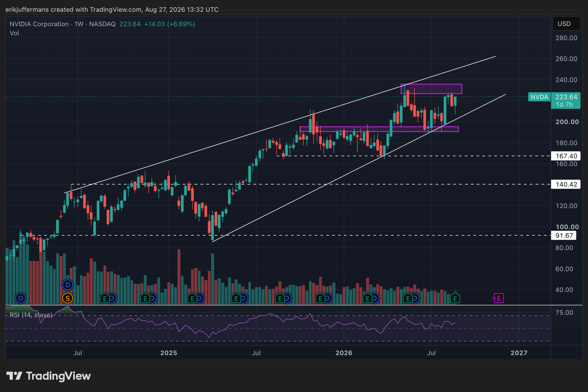
Task: Click the 'NVIDIA Corporation · 1W · NASDAQ' chart title
Action: tap(62, 24)
